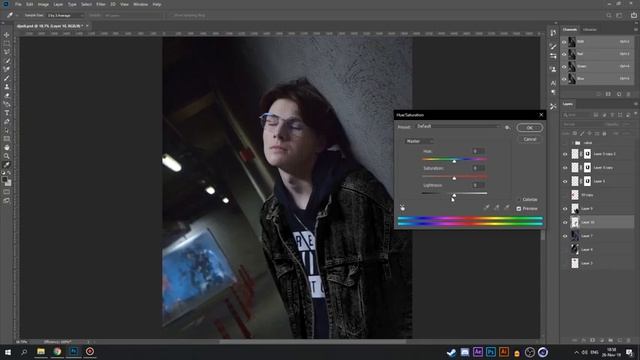Hide Layer 5 copy 2

coord(565,154)
